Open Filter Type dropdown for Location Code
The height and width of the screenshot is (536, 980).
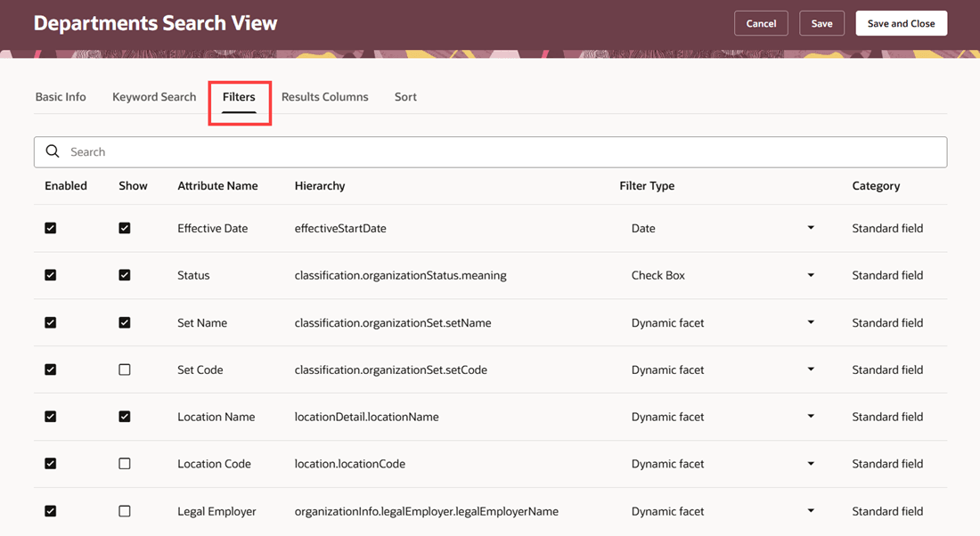pos(811,464)
